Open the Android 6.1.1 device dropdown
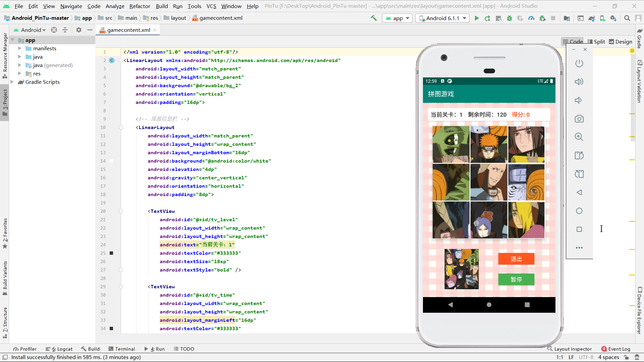 (442, 18)
